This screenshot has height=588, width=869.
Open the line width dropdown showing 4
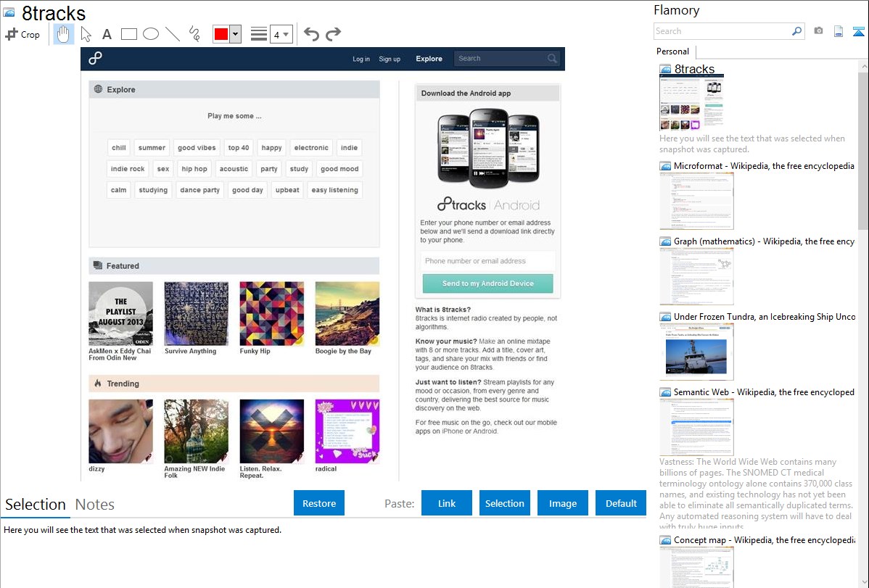tap(281, 35)
